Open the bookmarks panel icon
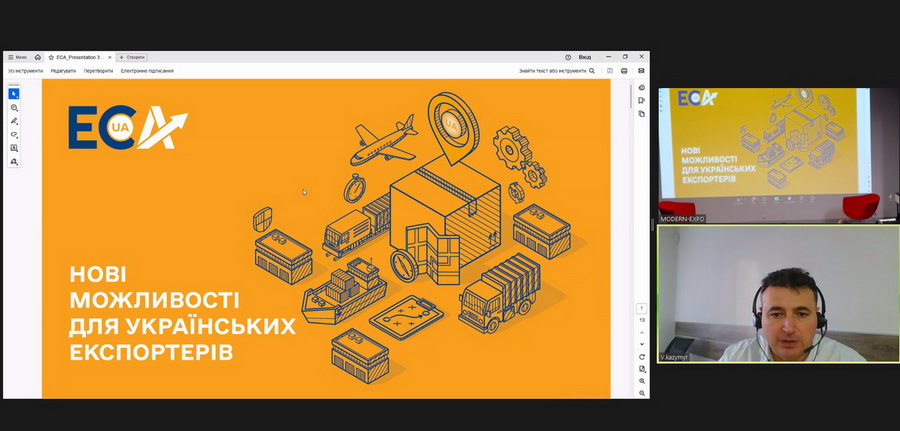The height and width of the screenshot is (431, 900). (642, 101)
